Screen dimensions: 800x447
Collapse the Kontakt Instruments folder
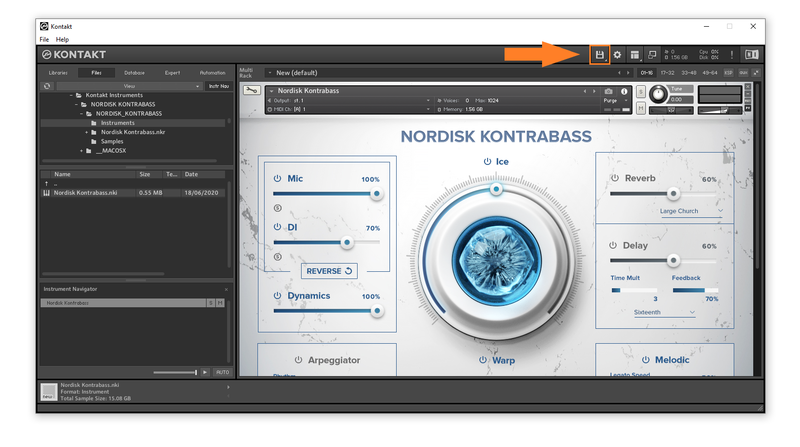pos(71,95)
